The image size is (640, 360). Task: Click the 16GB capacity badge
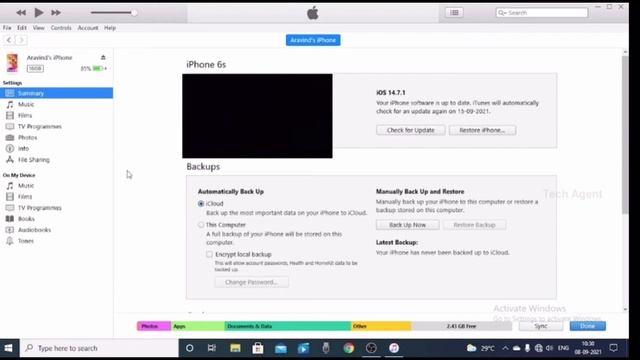click(x=35, y=69)
